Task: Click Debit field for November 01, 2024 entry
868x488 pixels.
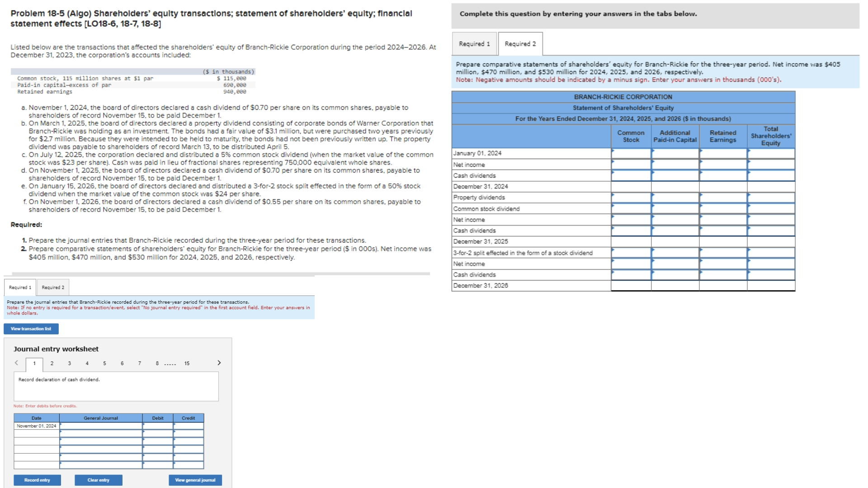Action: click(x=157, y=425)
